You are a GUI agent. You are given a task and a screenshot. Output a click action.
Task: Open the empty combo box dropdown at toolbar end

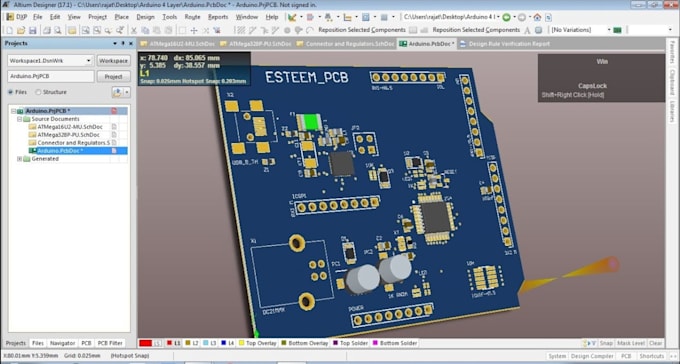coord(671,30)
